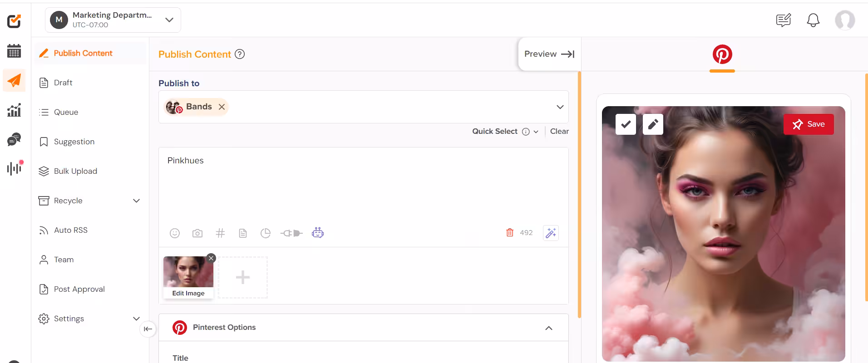868x363 pixels.
Task: Click the Preview collapse button
Action: coord(549,54)
